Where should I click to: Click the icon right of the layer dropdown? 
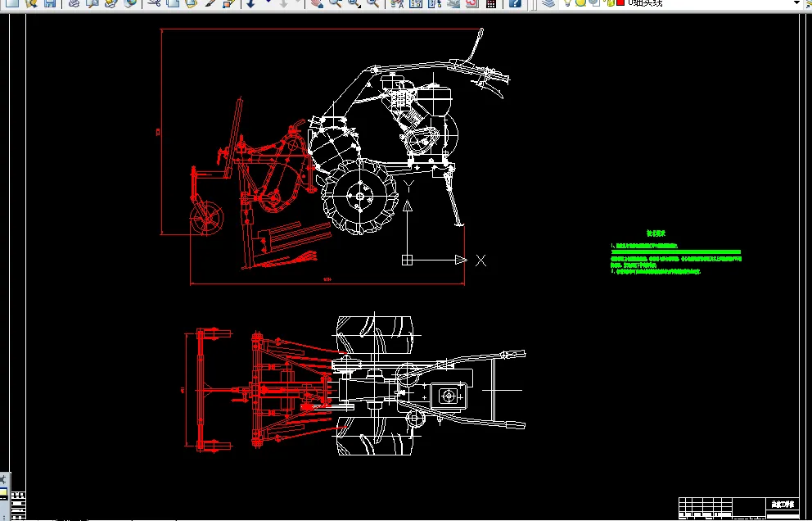tap(810, 3)
